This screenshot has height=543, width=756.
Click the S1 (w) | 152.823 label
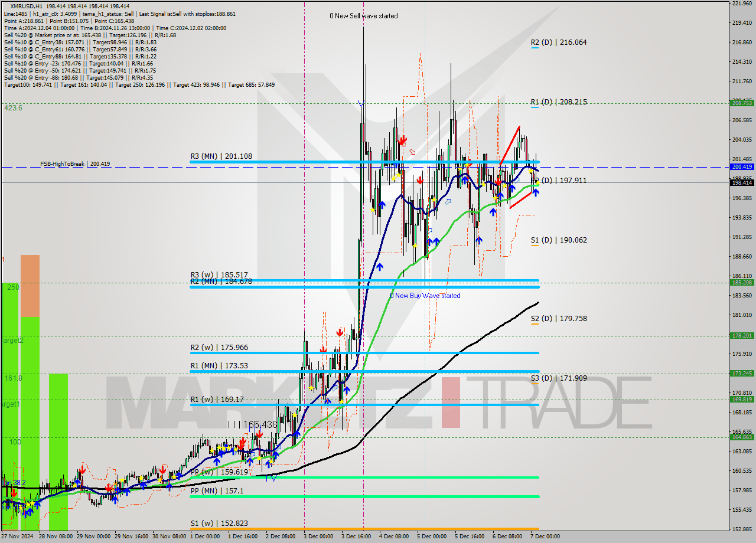click(219, 524)
